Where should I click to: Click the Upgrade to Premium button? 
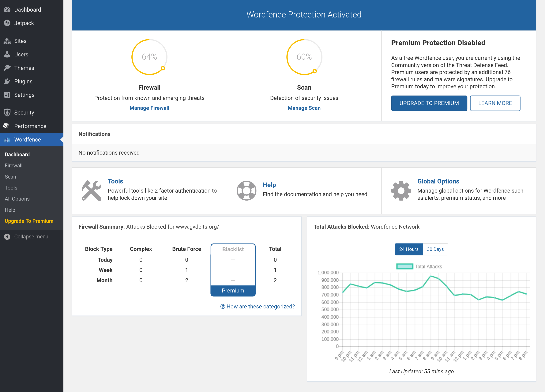pyautogui.click(x=429, y=103)
